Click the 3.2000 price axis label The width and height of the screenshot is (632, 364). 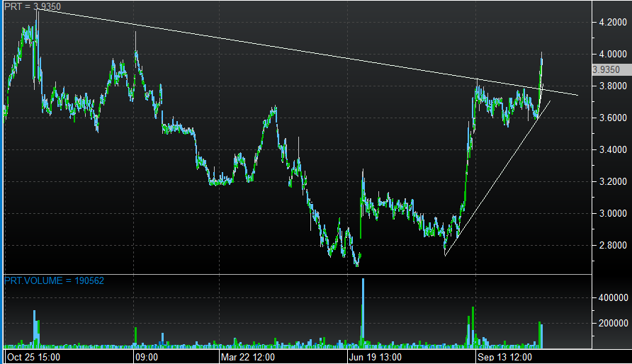click(611, 181)
